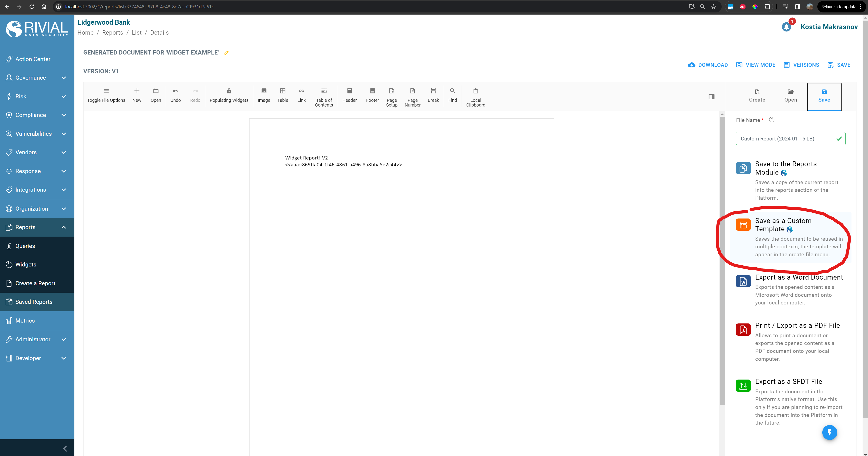Image resolution: width=868 pixels, height=456 pixels.
Task: Collapse the Reports sidebar section
Action: click(x=64, y=227)
